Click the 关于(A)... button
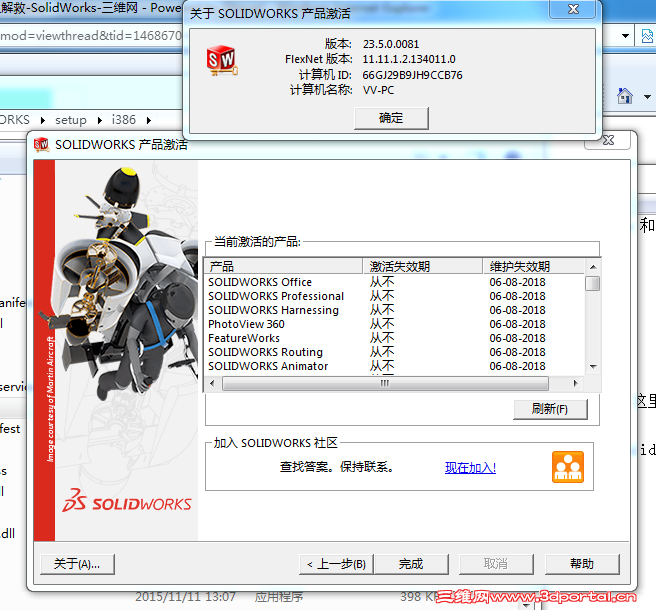The width and height of the screenshot is (656, 610). pos(77,564)
